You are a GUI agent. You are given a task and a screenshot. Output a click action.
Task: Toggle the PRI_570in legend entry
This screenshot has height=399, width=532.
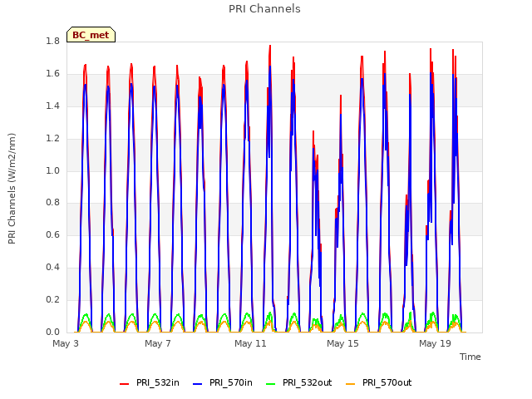pyautogui.click(x=223, y=382)
